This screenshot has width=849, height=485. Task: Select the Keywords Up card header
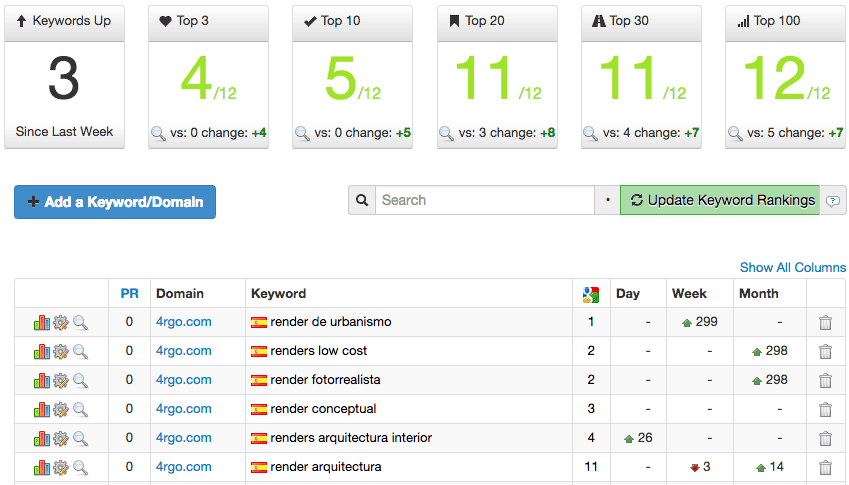[x=64, y=23]
